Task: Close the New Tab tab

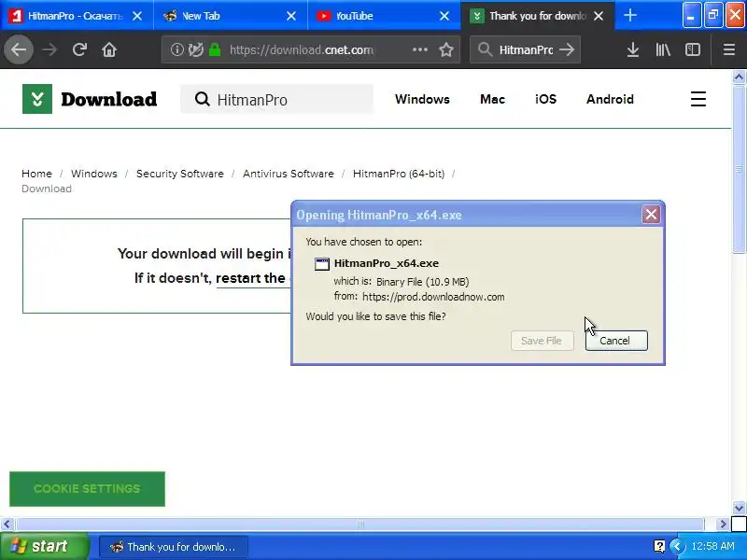Action: [291, 16]
